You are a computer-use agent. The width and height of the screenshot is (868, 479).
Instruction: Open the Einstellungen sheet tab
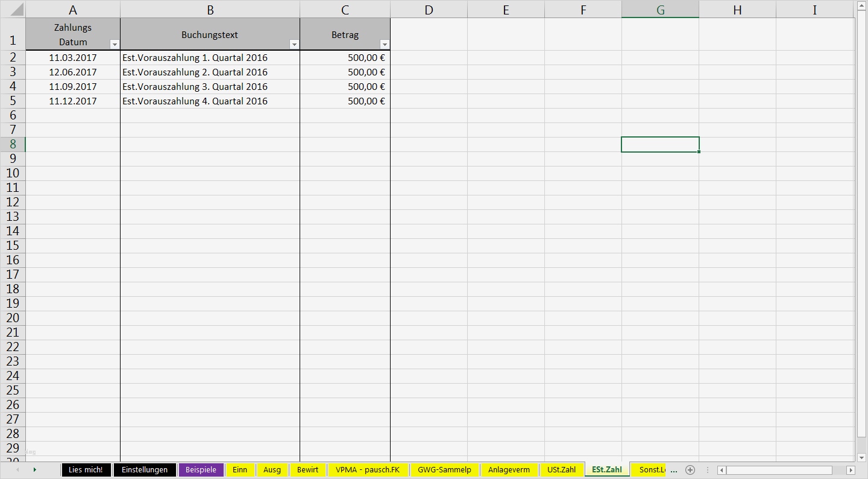[x=145, y=469]
